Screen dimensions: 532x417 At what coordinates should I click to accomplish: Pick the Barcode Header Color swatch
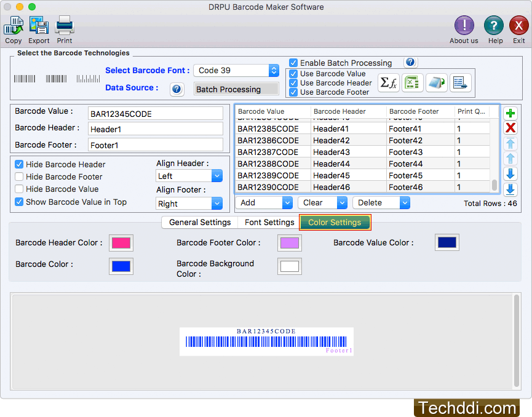121,243
